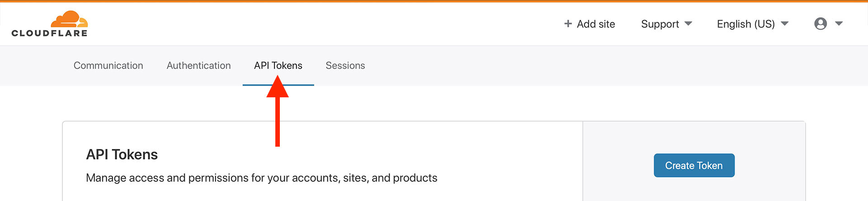This screenshot has height=201, width=868.
Task: Expand the Support dropdown arrow
Action: point(688,24)
